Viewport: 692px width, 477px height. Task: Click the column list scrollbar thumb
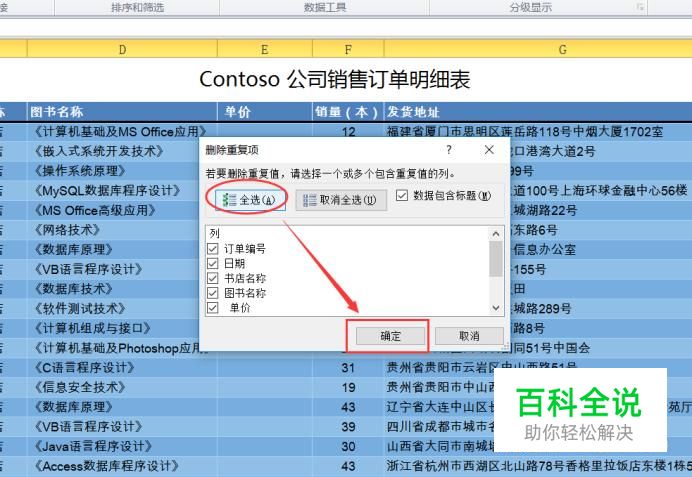(496, 259)
